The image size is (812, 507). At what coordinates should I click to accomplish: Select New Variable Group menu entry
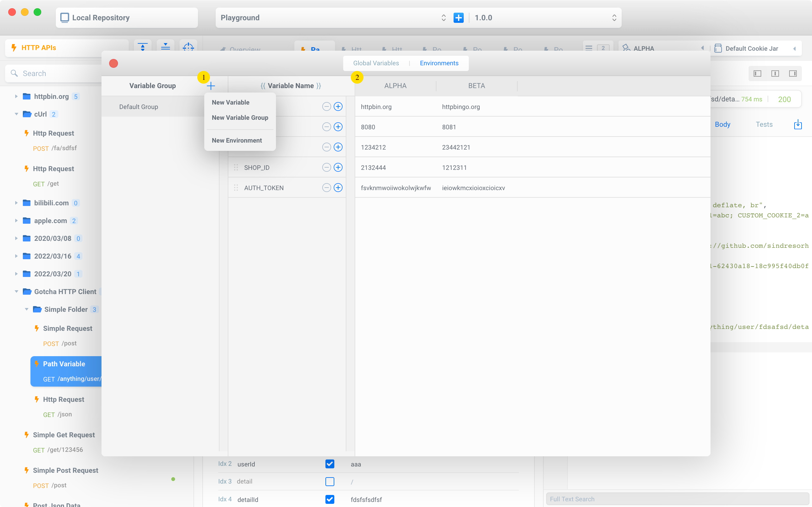[x=240, y=118]
